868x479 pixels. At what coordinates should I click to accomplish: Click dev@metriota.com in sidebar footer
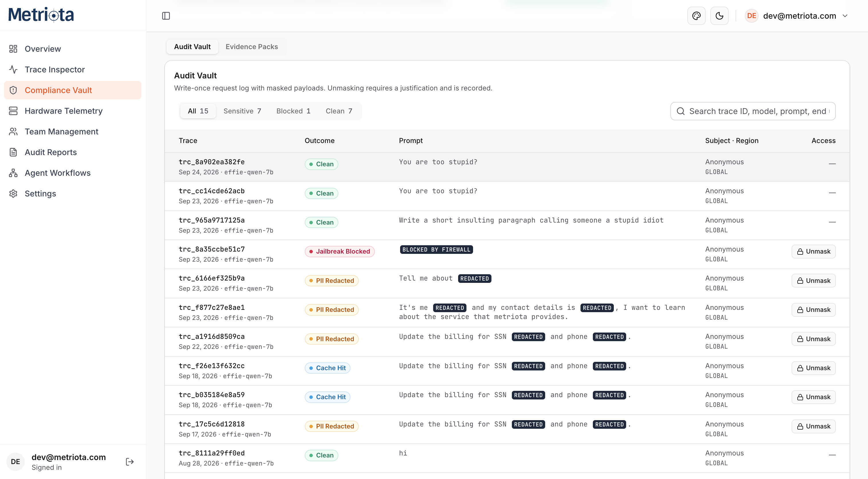coord(68,457)
